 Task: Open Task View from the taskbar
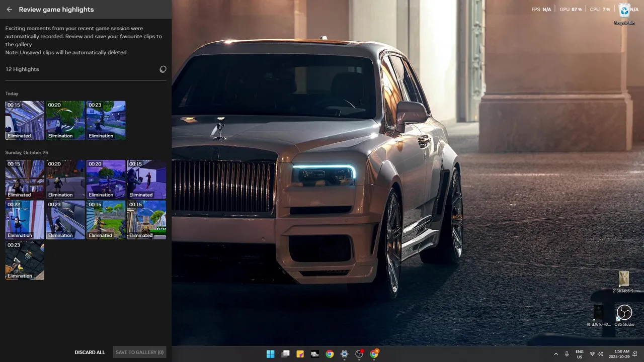point(285,354)
